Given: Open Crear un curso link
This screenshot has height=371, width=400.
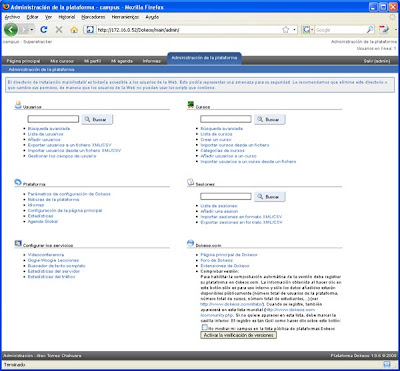Looking at the screenshot, I should pos(216,140).
